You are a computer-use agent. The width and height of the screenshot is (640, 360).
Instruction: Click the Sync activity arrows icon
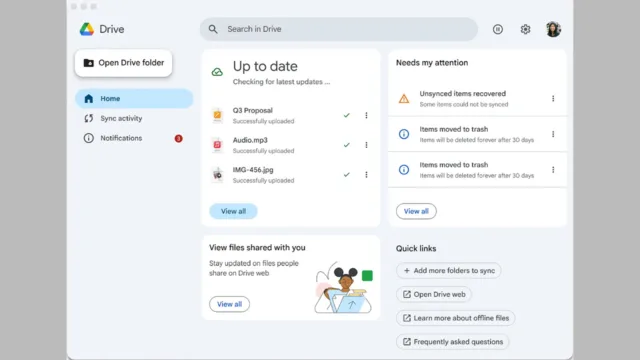(89, 118)
